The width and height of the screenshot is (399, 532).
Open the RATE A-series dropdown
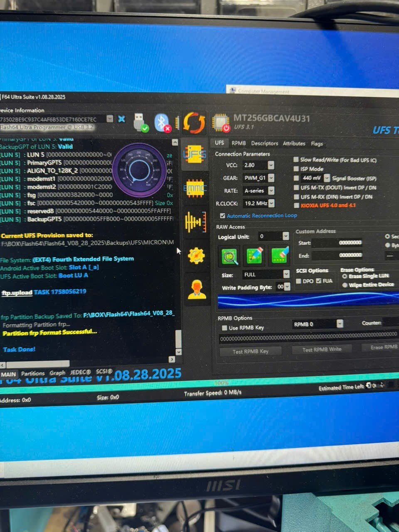click(x=271, y=190)
